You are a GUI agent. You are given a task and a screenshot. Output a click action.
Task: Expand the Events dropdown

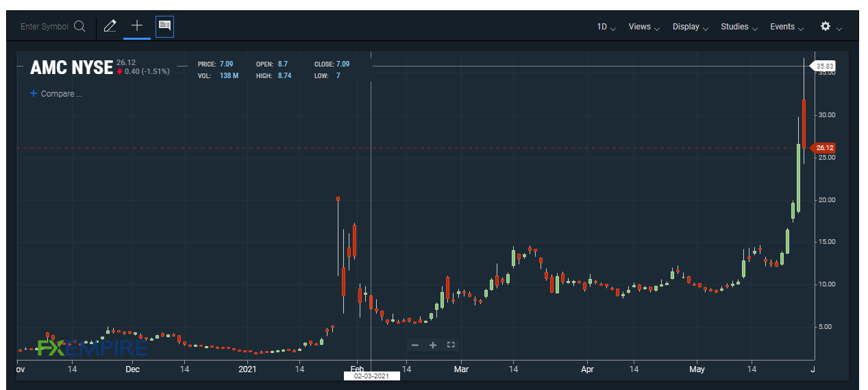[x=787, y=27]
